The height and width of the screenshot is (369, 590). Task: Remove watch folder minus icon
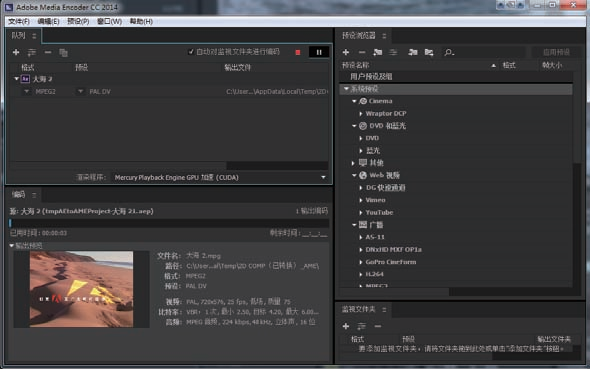tap(378, 326)
